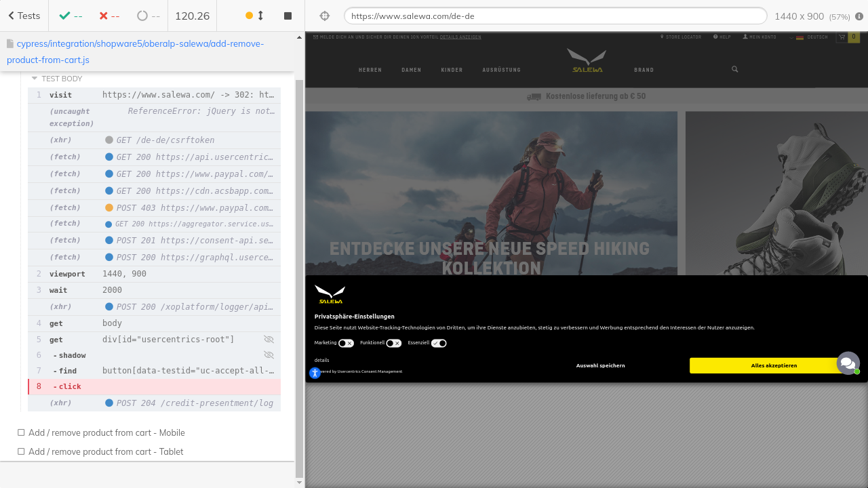This screenshot has height=488, width=868.
Task: Open the Ausrüstung menu
Action: [501, 70]
